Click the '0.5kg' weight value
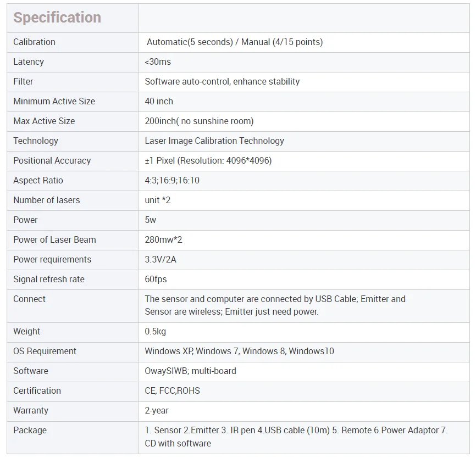 pyautogui.click(x=155, y=332)
